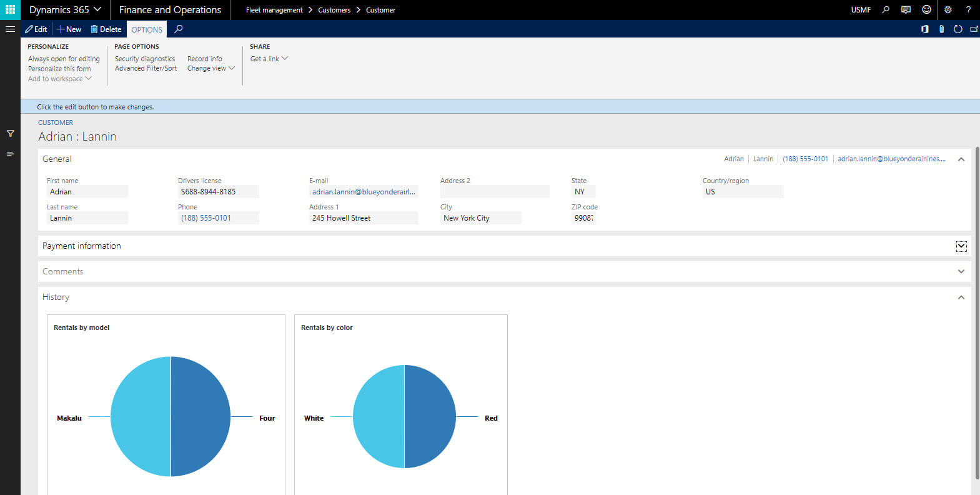Open the messages chat icon

point(906,9)
